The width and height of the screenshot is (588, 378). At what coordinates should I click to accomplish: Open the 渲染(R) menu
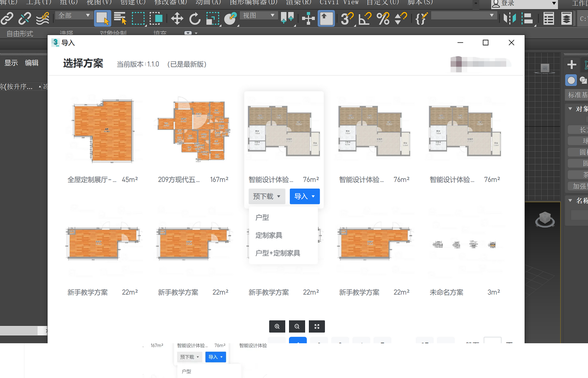(x=299, y=3)
